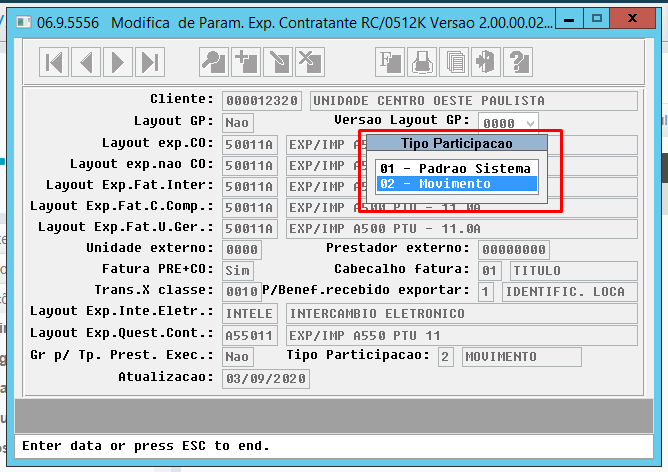Image resolution: width=668 pixels, height=472 pixels.
Task: Click INTERCAMBIO ELETRONICO description field
Action: point(462,314)
